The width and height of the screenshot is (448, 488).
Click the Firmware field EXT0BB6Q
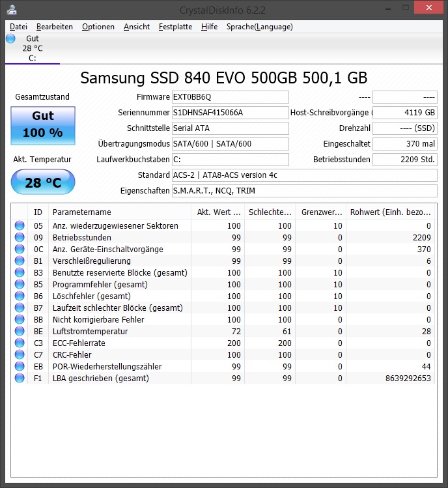pos(231,97)
